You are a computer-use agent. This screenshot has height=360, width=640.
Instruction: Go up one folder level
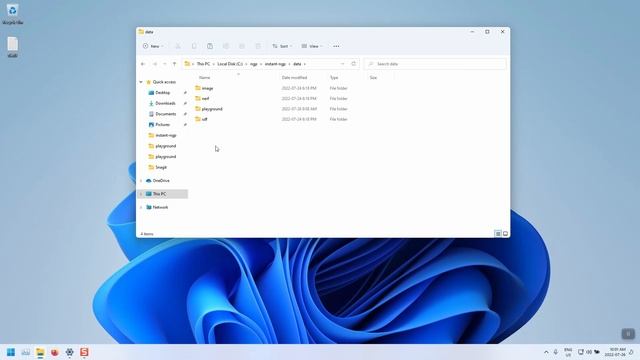pyautogui.click(x=174, y=64)
